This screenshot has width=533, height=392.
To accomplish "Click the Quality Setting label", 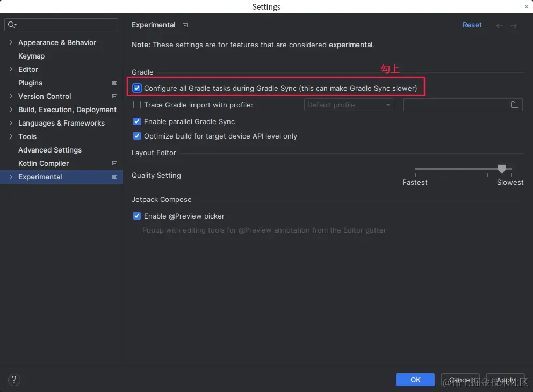I will [x=156, y=175].
